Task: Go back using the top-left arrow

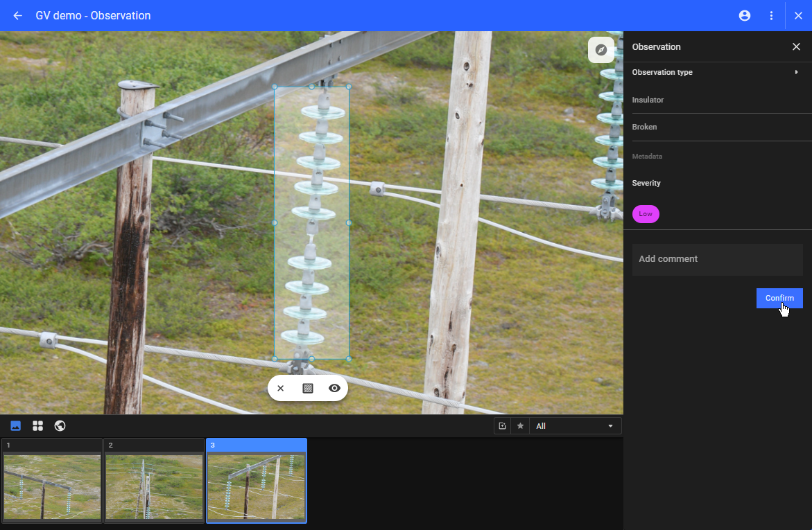Action: [x=18, y=15]
